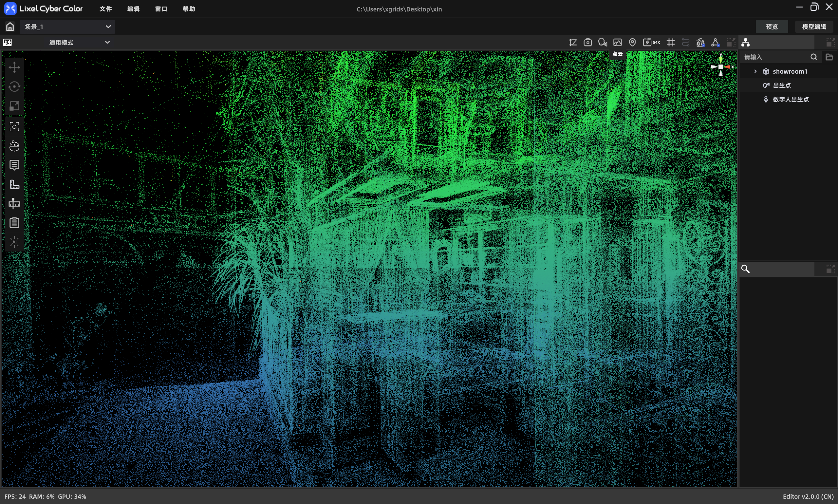The image size is (838, 504).
Task: Open the 编辑 menu
Action: pyautogui.click(x=133, y=9)
